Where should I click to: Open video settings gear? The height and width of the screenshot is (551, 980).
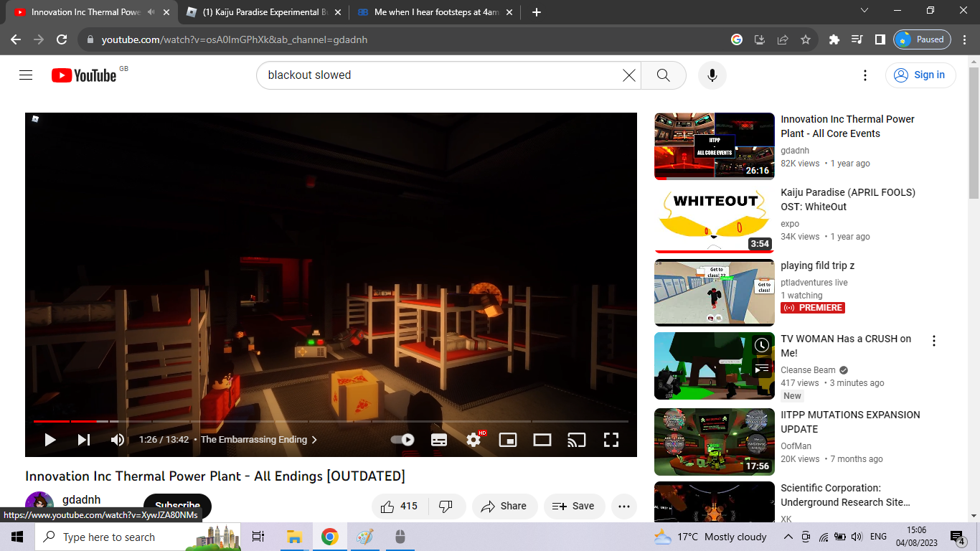[473, 440]
